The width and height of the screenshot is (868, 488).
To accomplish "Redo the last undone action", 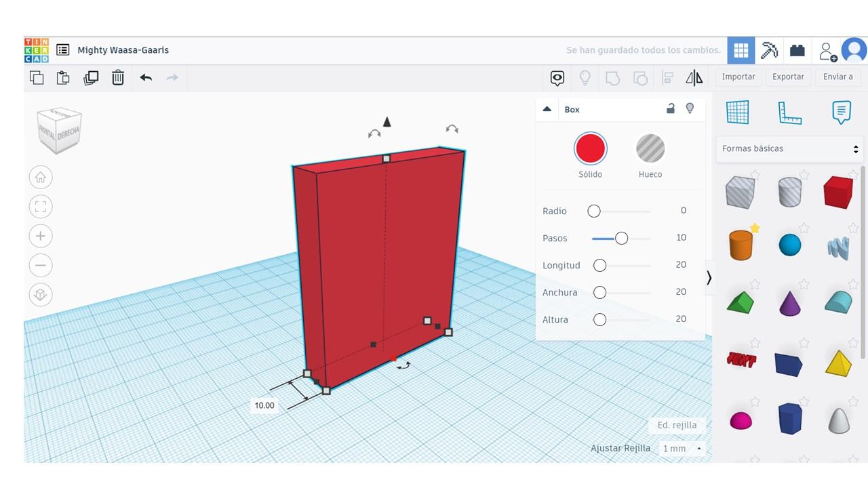I will coord(172,77).
